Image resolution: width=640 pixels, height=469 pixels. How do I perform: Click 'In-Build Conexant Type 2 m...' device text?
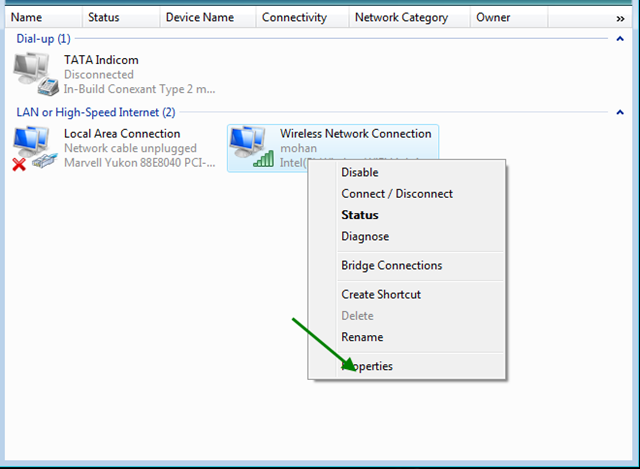click(x=139, y=89)
